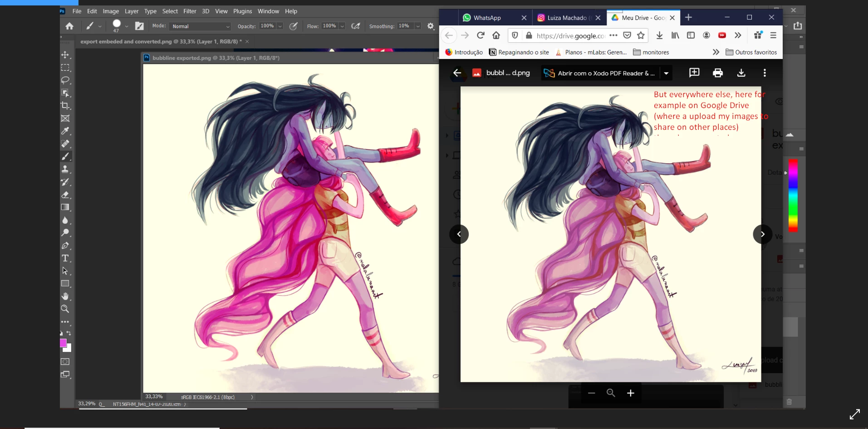Toggle Quick Mask mode
This screenshot has width=868, height=429.
click(65, 362)
